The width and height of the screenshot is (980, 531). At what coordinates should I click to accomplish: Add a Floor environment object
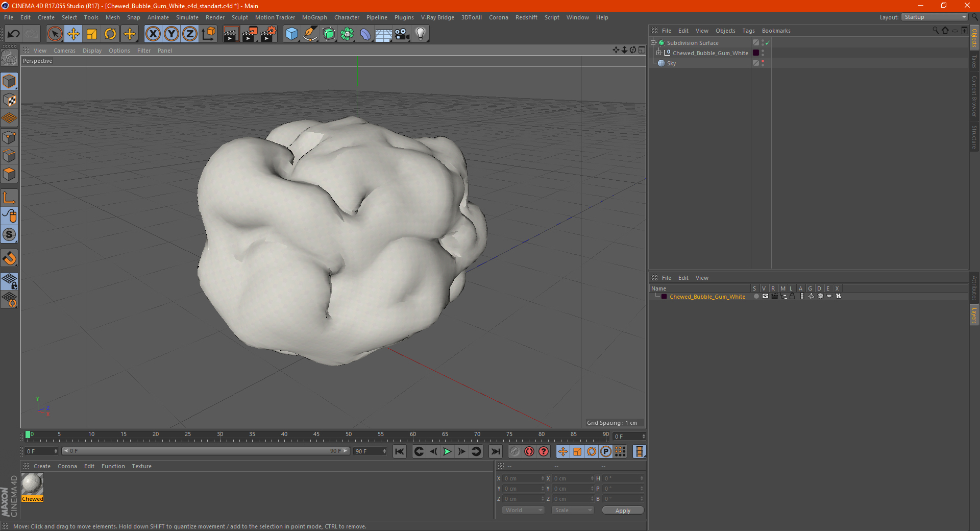[384, 34]
